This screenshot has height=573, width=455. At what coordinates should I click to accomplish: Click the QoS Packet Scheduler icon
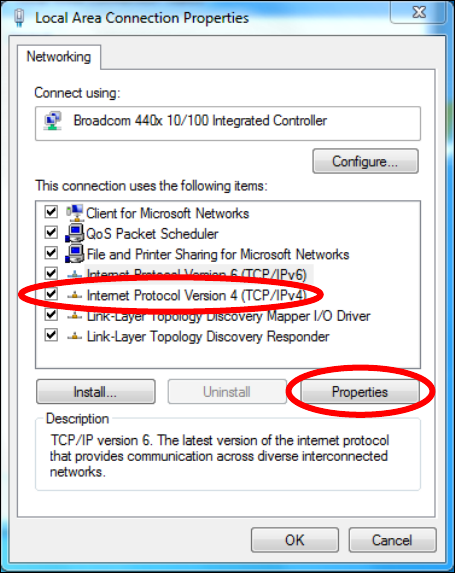75,234
